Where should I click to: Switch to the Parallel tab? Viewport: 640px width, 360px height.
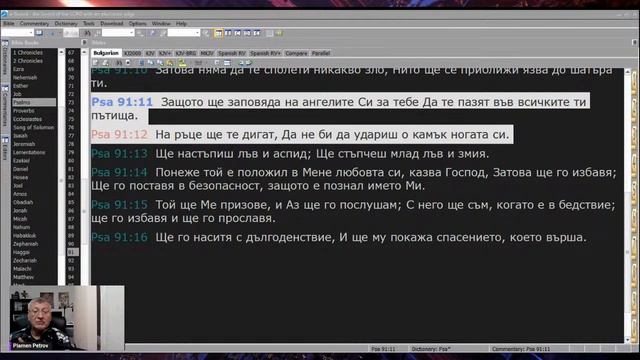point(320,53)
